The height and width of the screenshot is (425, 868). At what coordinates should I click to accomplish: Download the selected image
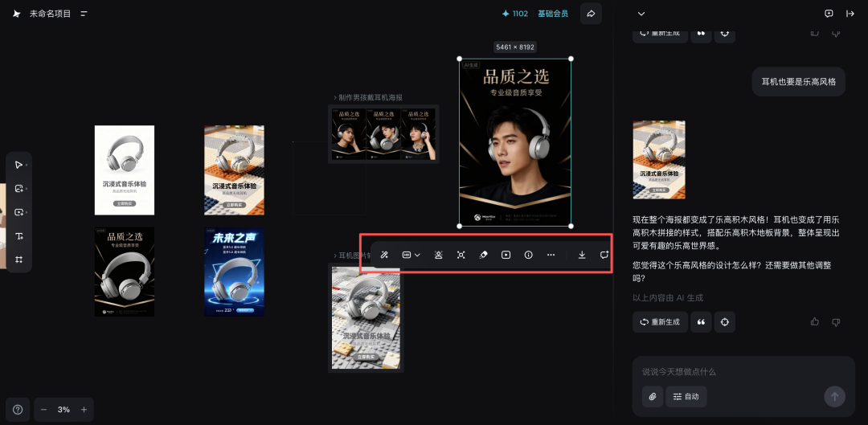pos(582,255)
